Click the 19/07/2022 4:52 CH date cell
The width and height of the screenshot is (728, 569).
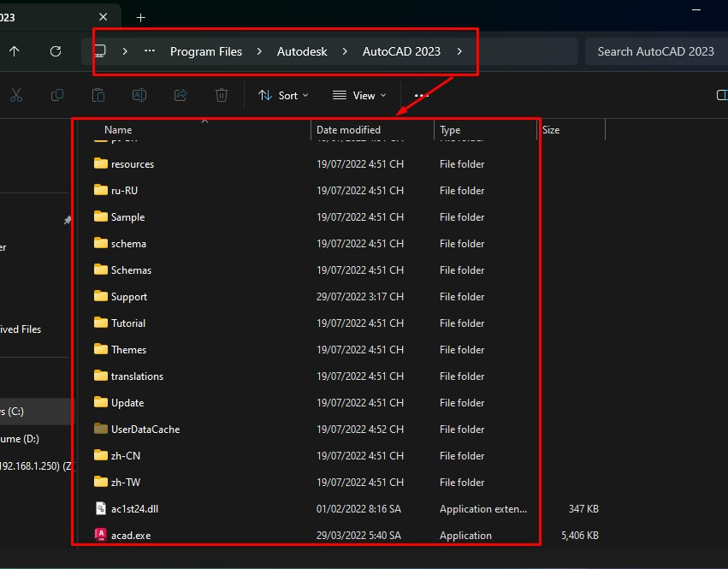point(360,430)
